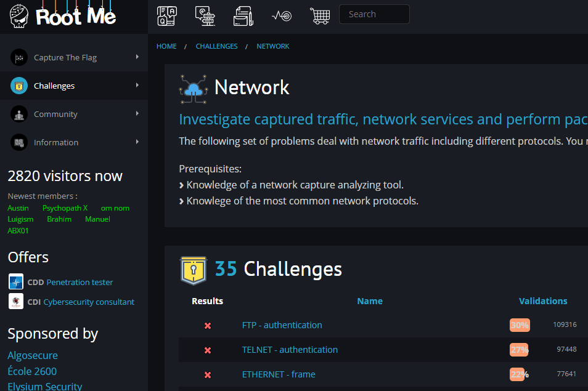Click the CDI Cybersecurity consultant offer logo
Viewport: 588px width, 391px height.
[x=16, y=302]
